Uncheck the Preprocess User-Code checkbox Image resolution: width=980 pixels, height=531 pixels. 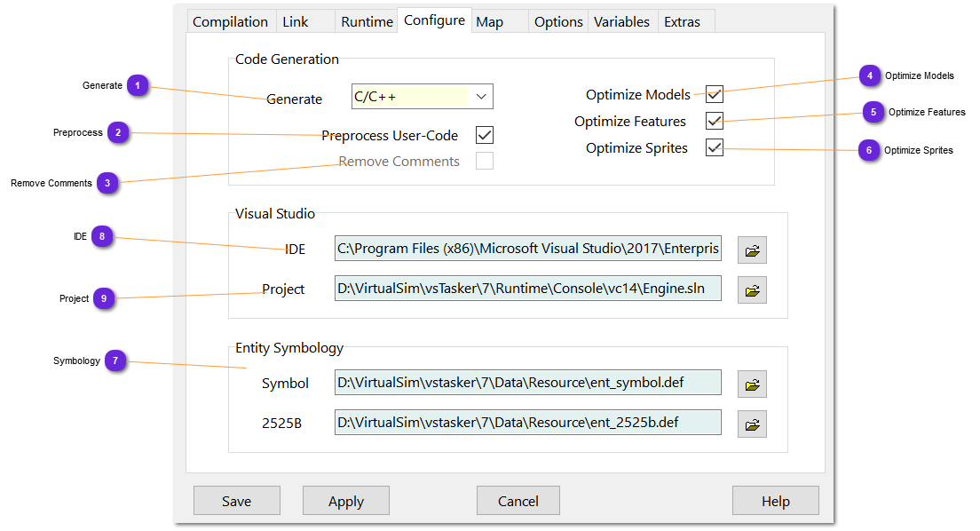(x=484, y=135)
